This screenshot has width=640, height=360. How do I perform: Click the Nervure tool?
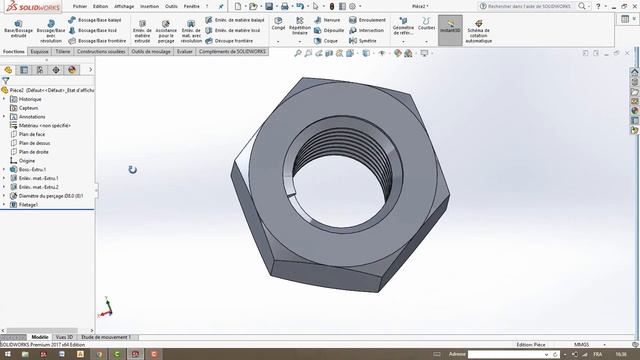click(327, 20)
